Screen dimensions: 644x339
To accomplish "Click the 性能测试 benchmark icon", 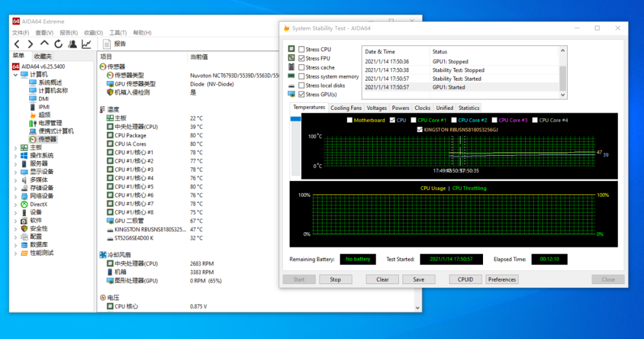I will [24, 253].
